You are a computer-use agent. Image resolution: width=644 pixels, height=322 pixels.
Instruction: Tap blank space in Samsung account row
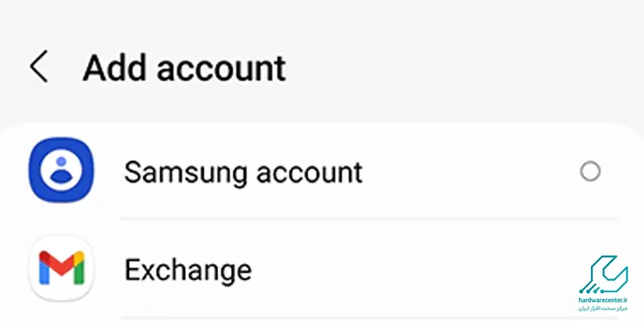pos(467,171)
